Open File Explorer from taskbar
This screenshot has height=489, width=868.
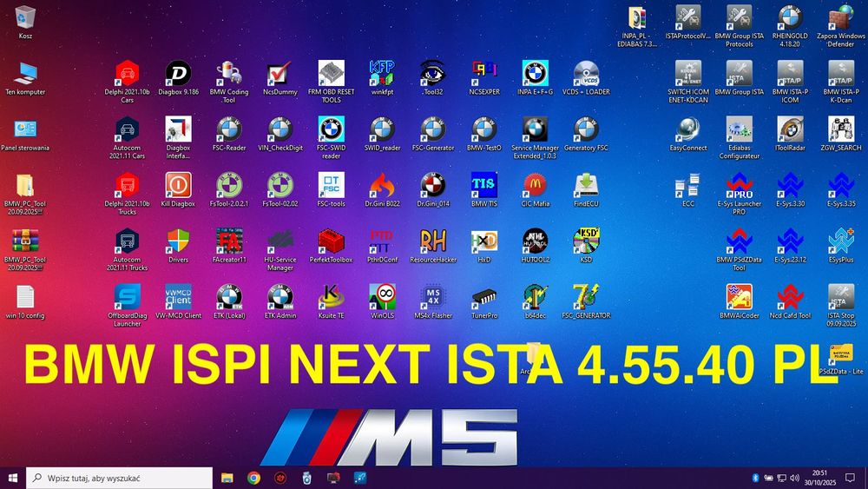(227, 478)
